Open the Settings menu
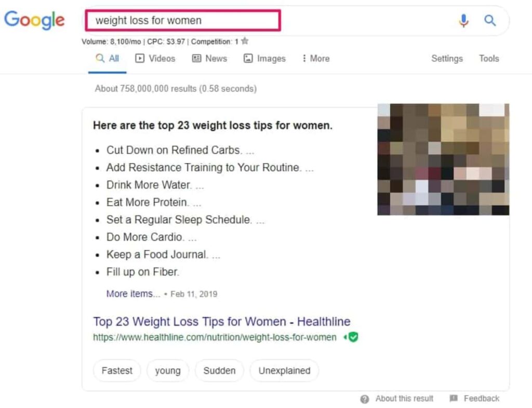The height and width of the screenshot is (408, 532). coord(447,59)
